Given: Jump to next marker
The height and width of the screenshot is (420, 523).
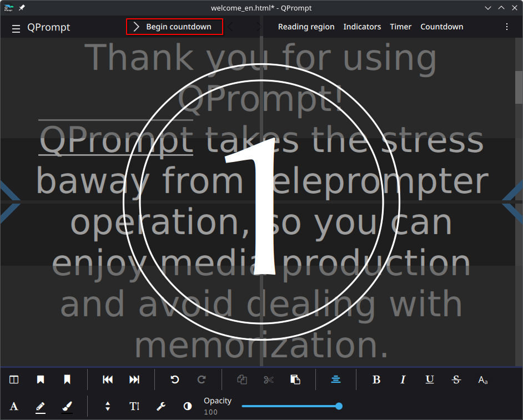Looking at the screenshot, I should 134,379.
